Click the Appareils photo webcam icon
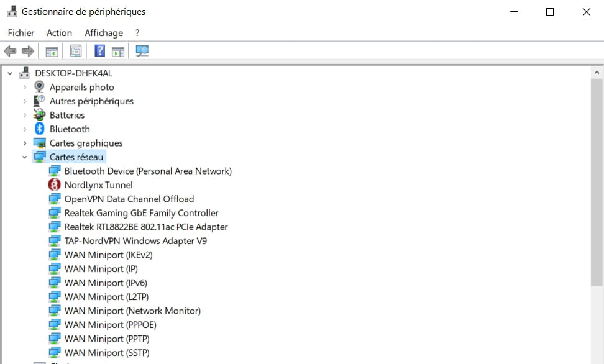604x364 pixels. pos(39,87)
